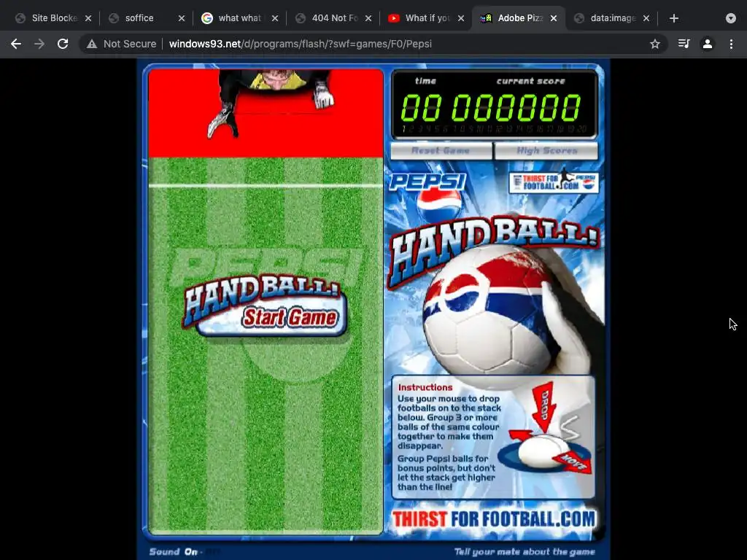
Task: Open the tab search dropdown arrow
Action: point(731,18)
